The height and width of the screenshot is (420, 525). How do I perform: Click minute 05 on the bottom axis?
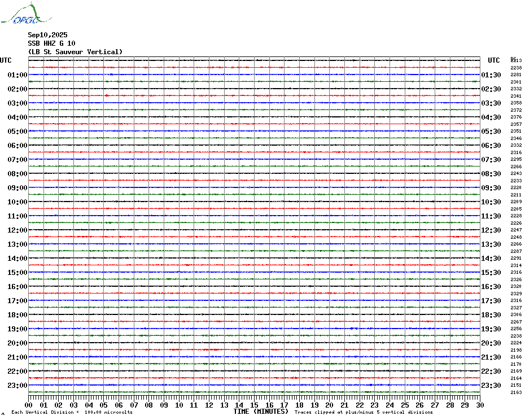[x=104, y=405]
